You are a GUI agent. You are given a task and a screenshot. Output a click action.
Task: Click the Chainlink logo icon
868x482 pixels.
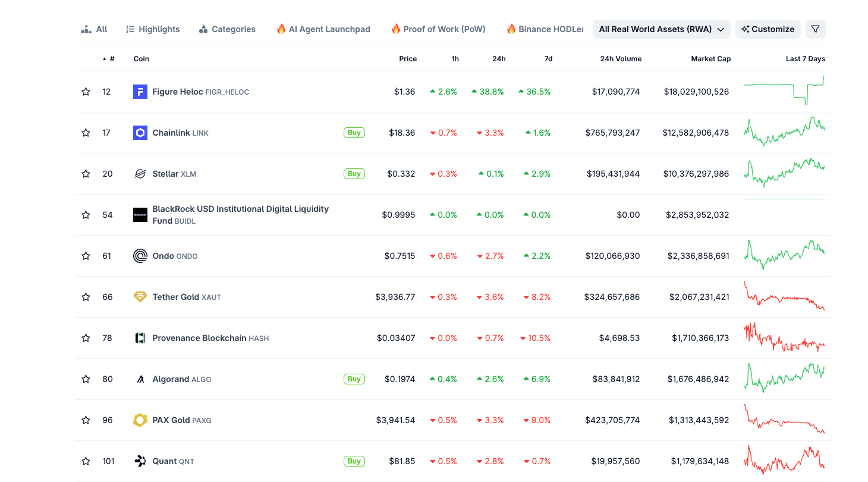140,133
